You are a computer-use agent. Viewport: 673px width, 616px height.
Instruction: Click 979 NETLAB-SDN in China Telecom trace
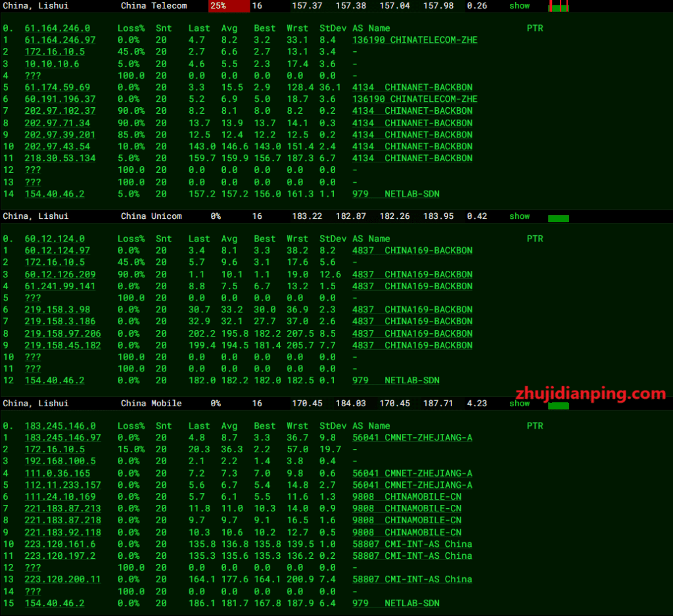click(396, 194)
